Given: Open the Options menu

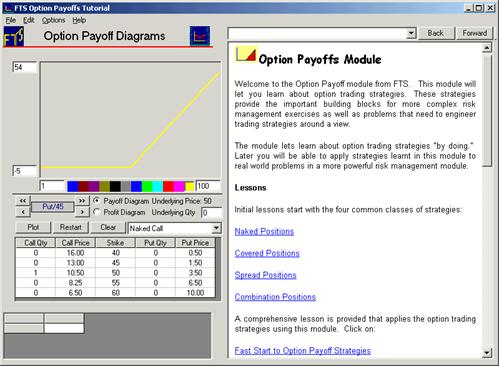Looking at the screenshot, I should [x=53, y=20].
